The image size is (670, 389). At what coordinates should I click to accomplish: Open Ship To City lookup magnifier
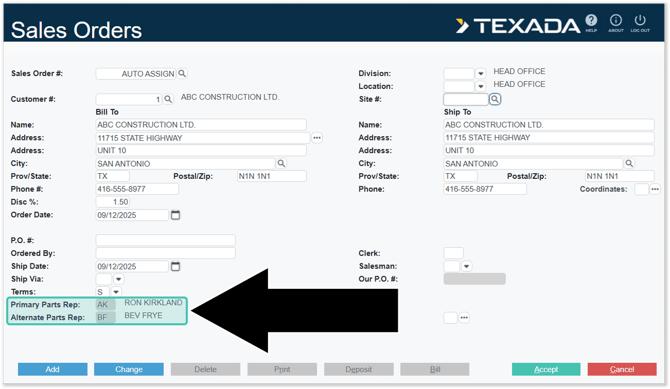point(629,163)
